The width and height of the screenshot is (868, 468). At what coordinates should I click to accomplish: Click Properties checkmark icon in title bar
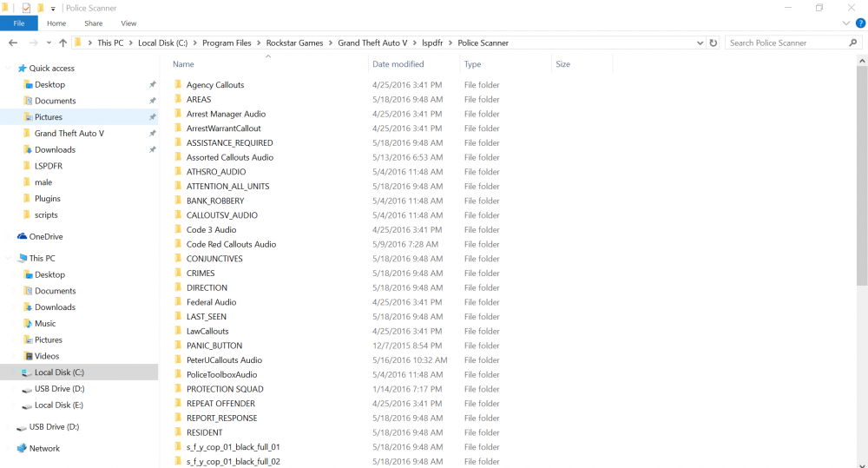coord(26,8)
